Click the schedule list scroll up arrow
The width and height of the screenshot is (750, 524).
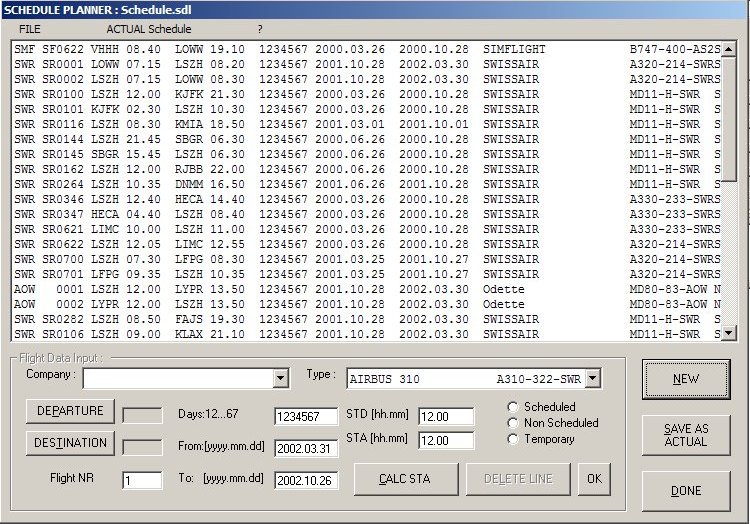[x=728, y=49]
